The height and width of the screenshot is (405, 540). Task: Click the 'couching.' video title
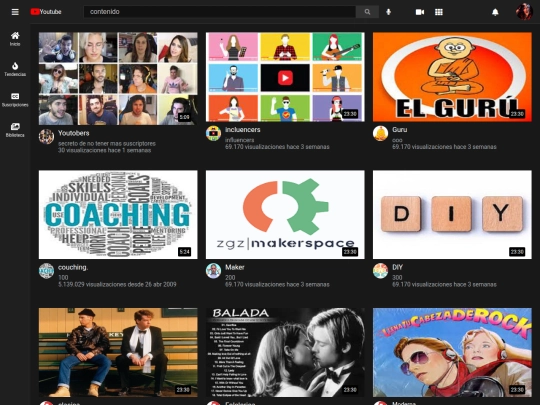click(73, 267)
